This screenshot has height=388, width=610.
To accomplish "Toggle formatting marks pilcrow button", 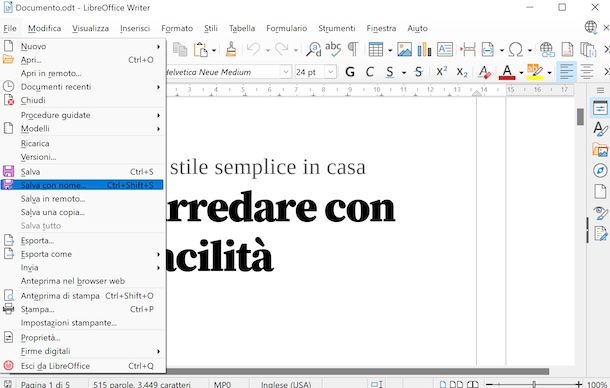I will [x=352, y=49].
